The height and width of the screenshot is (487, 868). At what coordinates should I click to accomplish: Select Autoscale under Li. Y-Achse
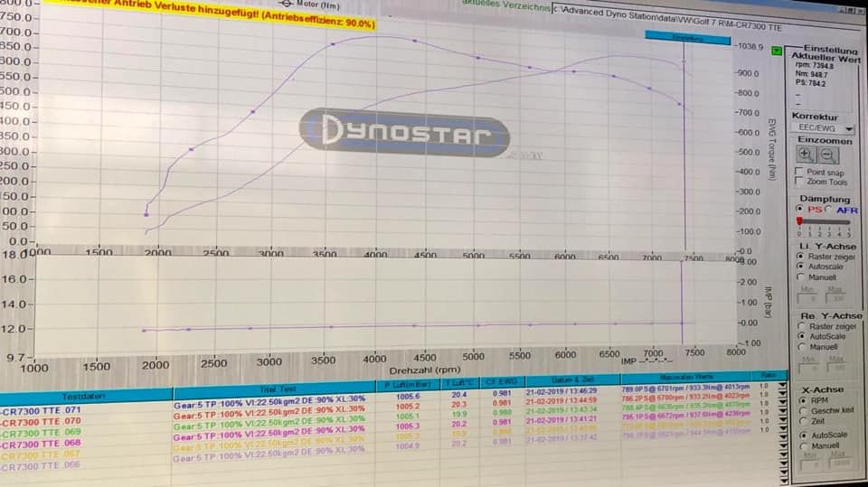click(800, 267)
